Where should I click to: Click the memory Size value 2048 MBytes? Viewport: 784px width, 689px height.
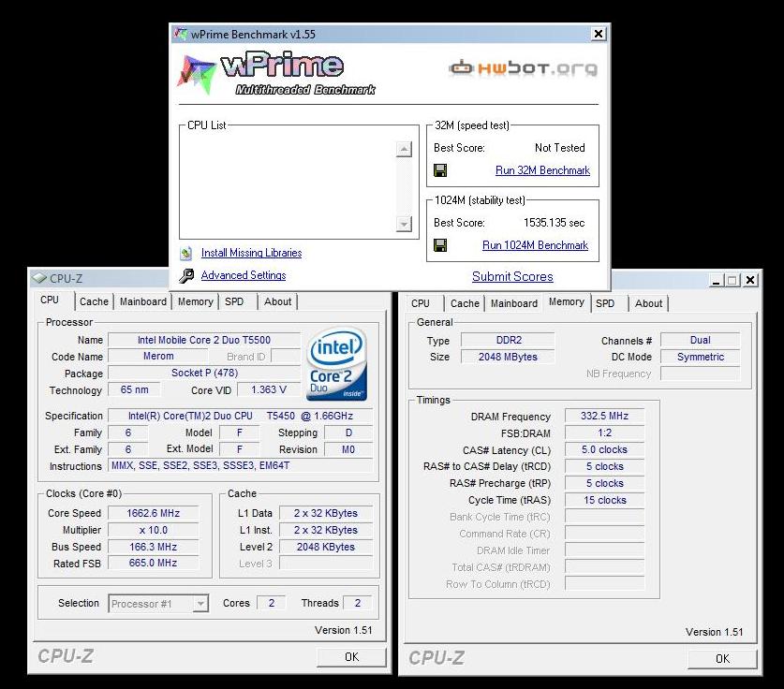(508, 357)
